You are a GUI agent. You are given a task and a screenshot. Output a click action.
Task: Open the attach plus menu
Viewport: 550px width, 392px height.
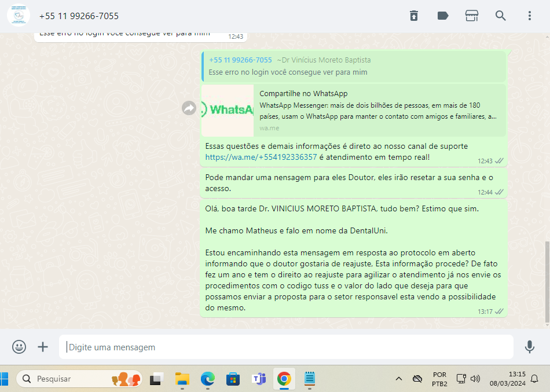click(x=43, y=347)
